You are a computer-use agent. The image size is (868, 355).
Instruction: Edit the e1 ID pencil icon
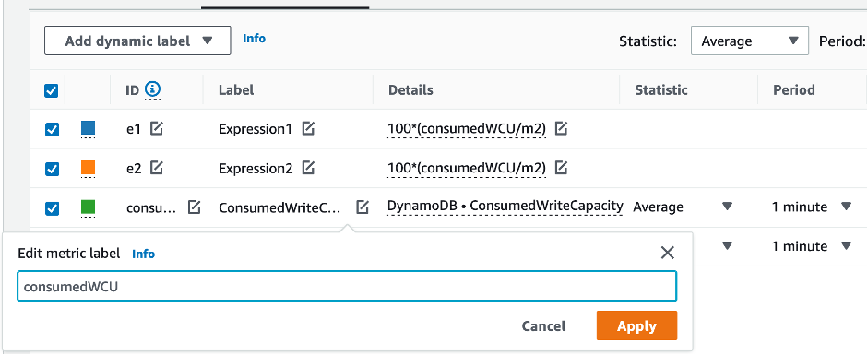pos(157,129)
